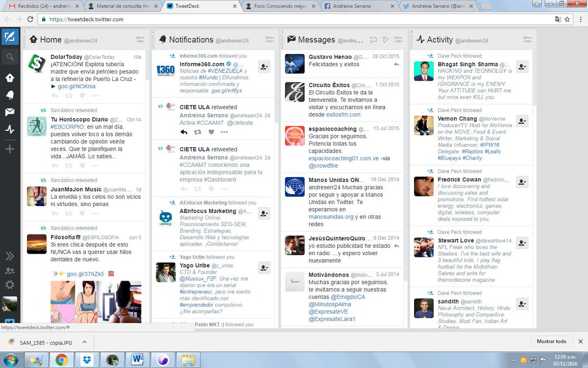Open the Chrome translate icon
588x368 pixels.
tap(558, 19)
